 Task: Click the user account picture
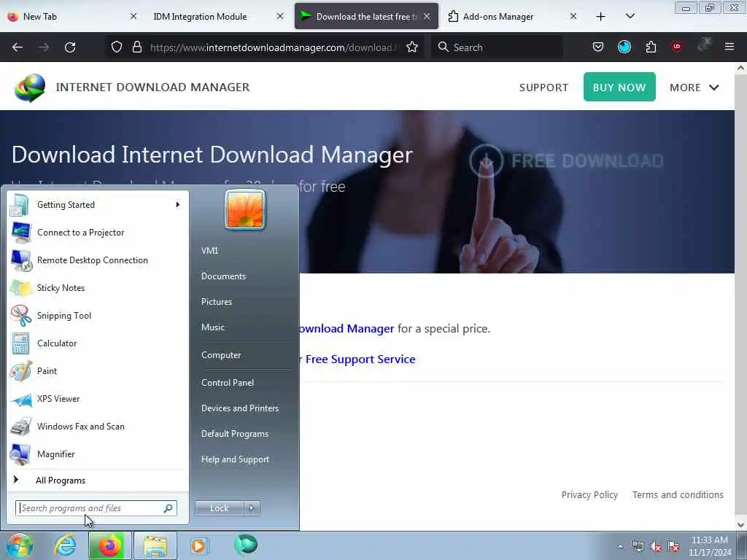245,209
